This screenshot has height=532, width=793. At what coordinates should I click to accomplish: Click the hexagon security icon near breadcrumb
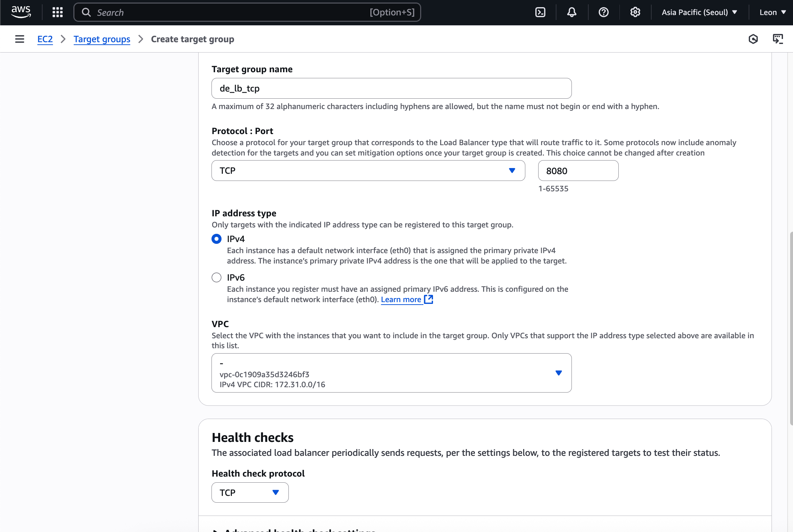[753, 39]
